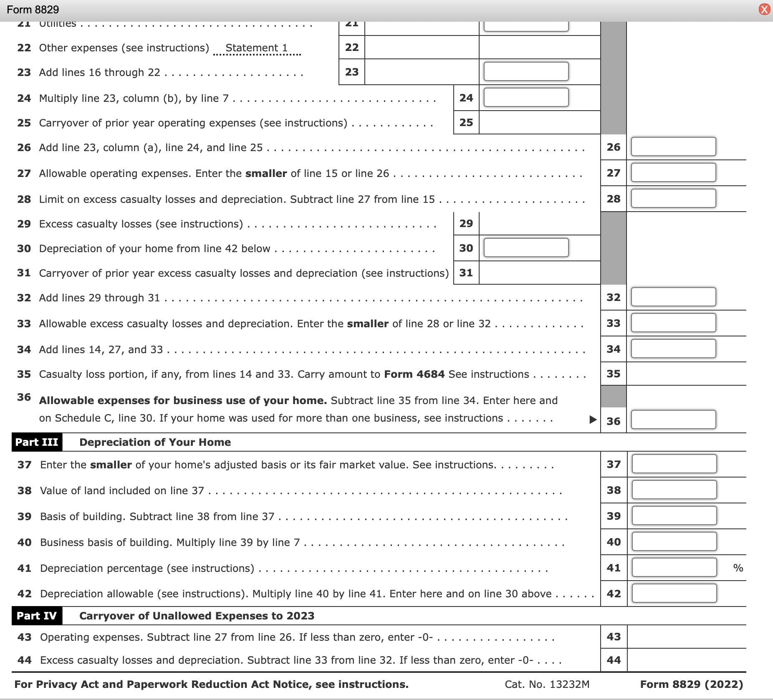Click the 'Form 8829' window title

pyautogui.click(x=33, y=9)
